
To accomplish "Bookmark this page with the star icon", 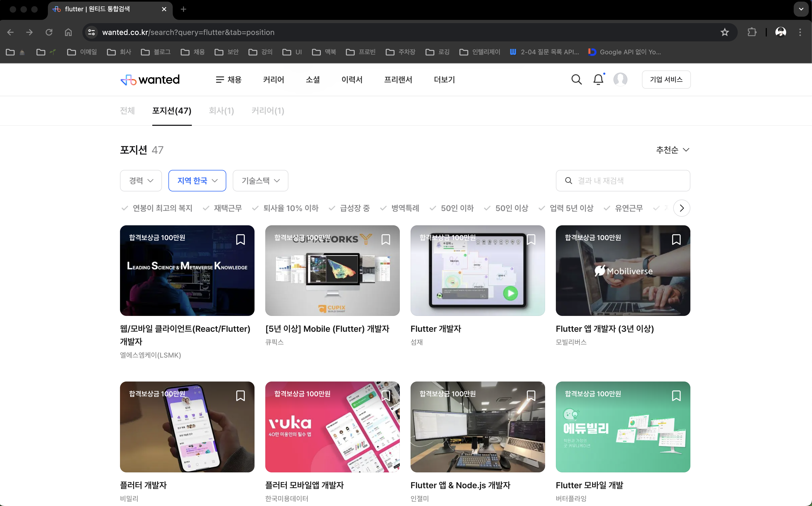I will 725,32.
